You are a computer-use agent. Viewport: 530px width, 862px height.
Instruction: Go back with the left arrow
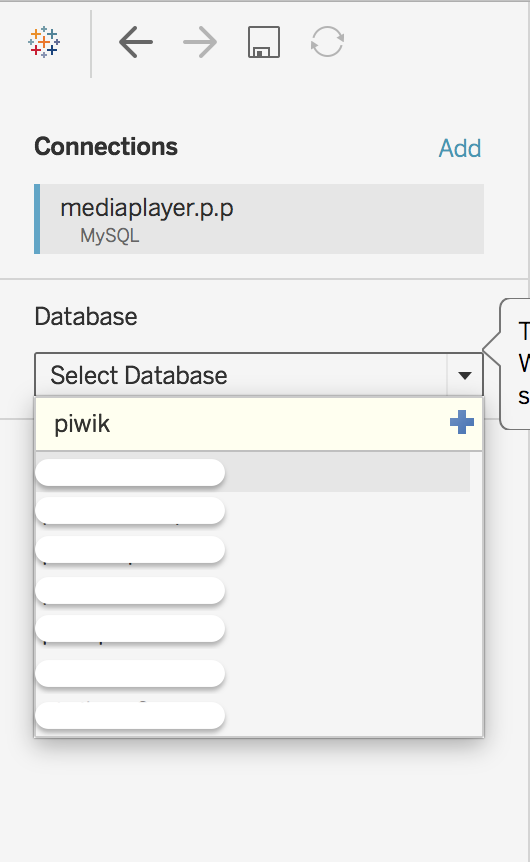[136, 42]
